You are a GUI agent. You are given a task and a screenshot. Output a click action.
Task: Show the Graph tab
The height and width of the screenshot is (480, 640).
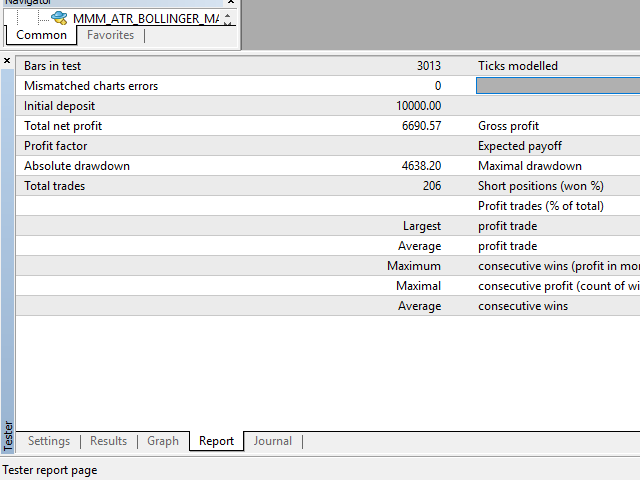(162, 441)
